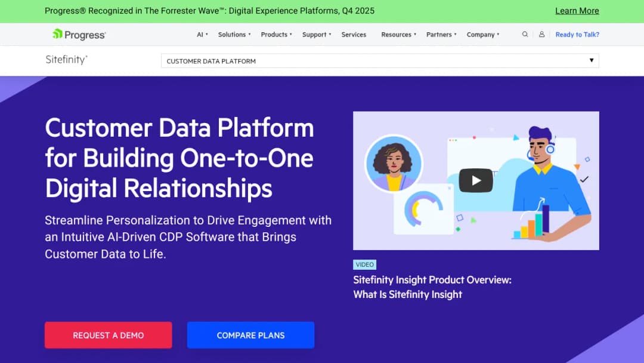Click the Compare Plans button
This screenshot has width=644, height=363.
250,335
